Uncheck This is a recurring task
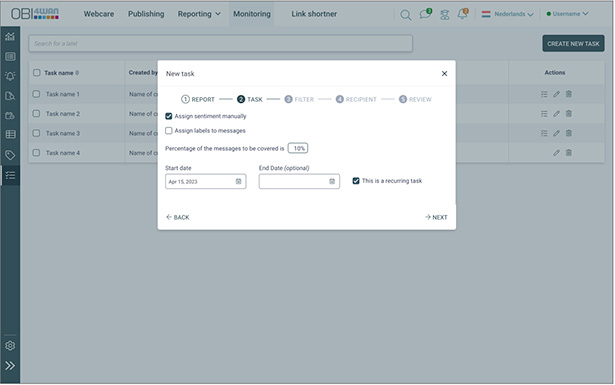615x385 pixels. pyautogui.click(x=356, y=181)
